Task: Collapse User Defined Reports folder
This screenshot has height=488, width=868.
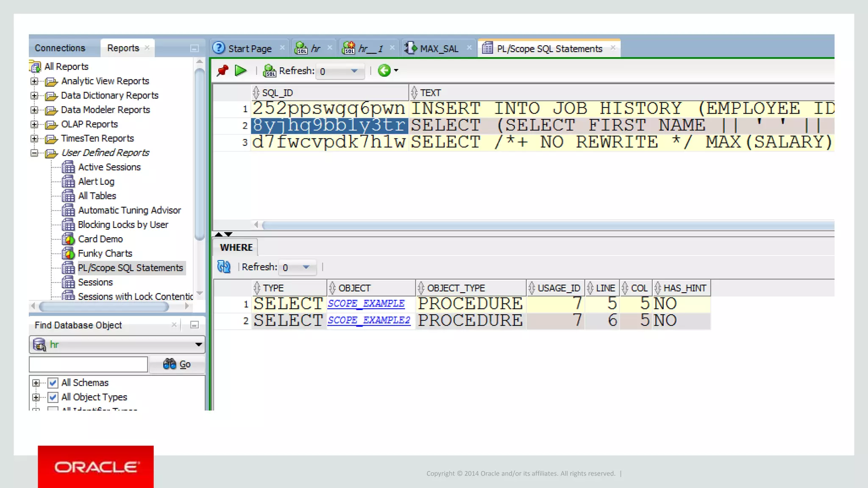Action: 35,153
